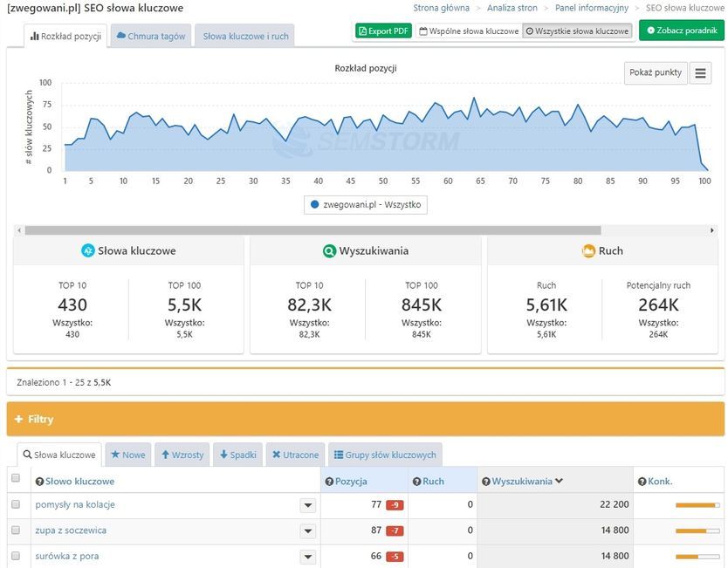This screenshot has height=568, width=728.
Task: Toggle the select-all checkbox in table header
Action: pos(15,478)
